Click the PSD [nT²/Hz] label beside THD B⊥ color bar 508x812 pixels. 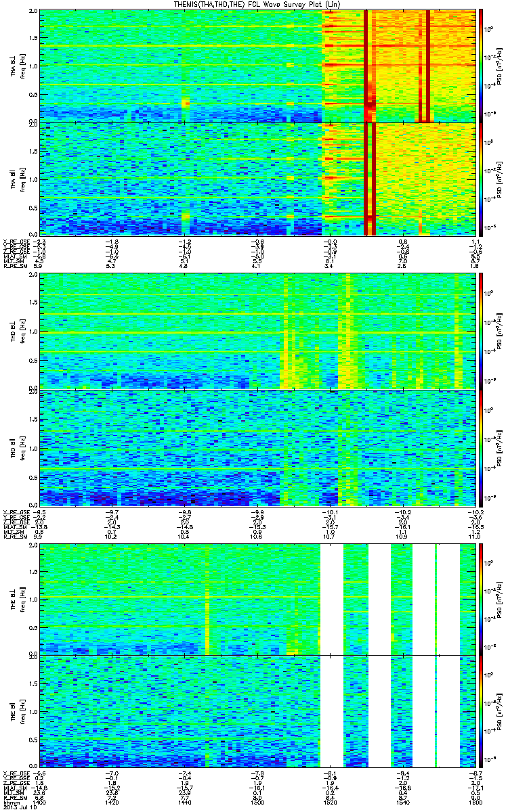tap(500, 332)
